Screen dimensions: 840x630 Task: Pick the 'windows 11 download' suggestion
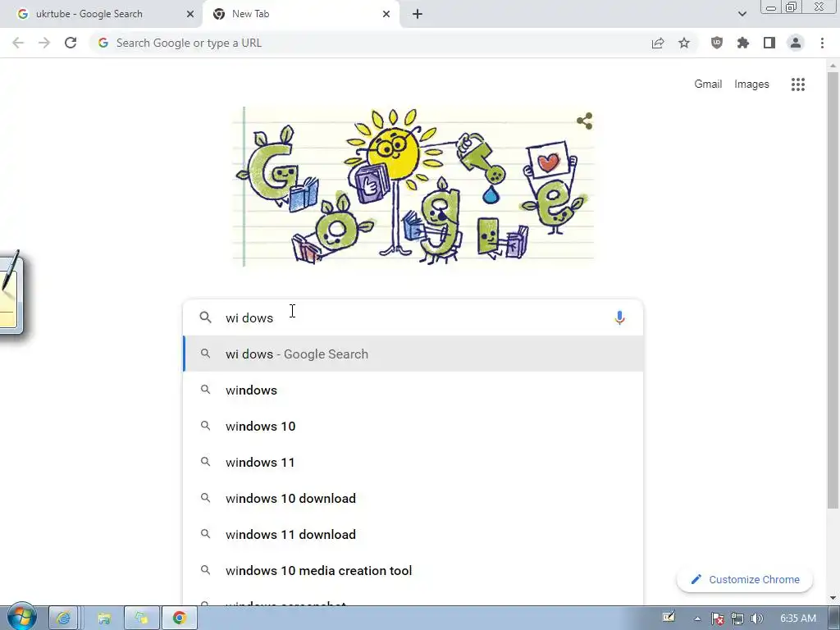413,534
